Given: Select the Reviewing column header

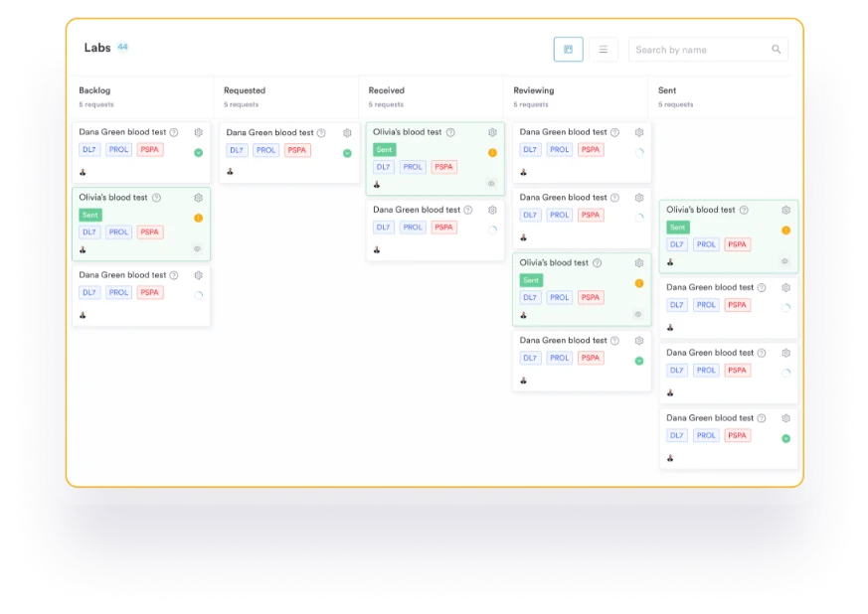Looking at the screenshot, I should point(534,90).
